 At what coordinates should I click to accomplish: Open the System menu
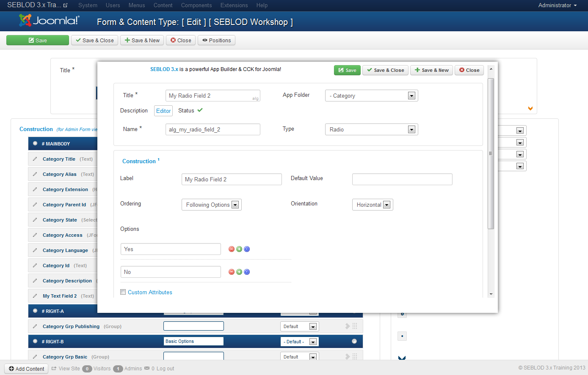(x=88, y=5)
